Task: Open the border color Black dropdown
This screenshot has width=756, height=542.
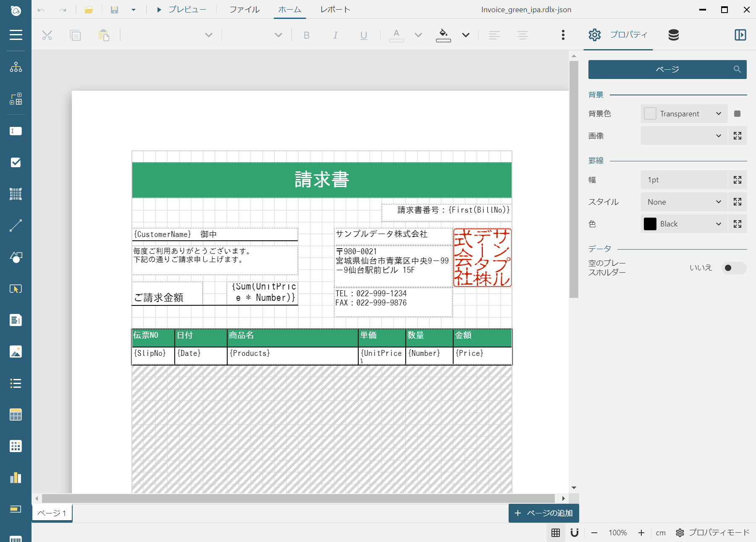Action: pyautogui.click(x=684, y=224)
